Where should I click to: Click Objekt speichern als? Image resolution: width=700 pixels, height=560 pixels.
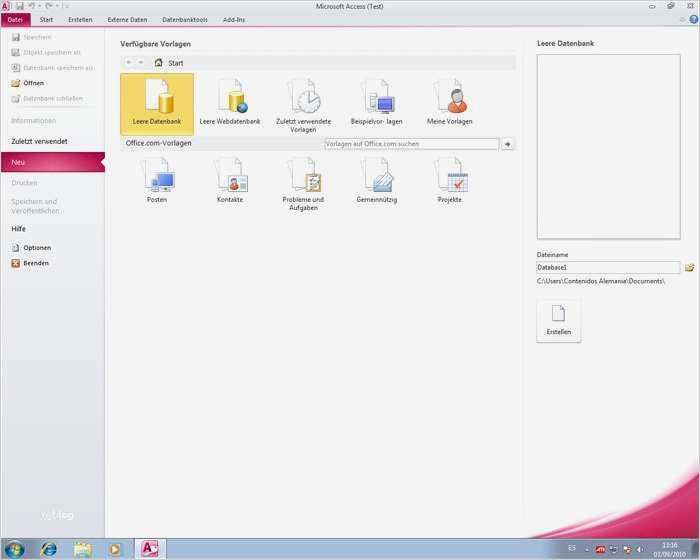[46, 52]
